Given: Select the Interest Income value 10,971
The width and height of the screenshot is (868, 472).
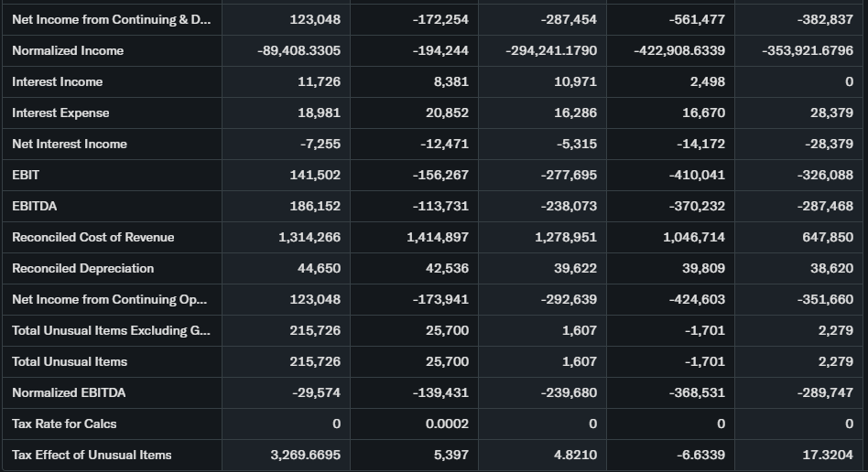Looking at the screenshot, I should [x=575, y=81].
